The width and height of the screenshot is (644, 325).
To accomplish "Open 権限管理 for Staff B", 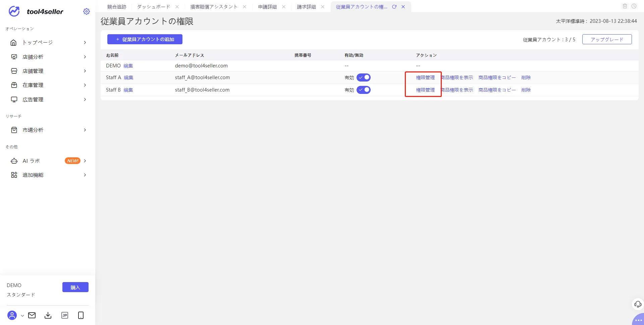I will click(x=425, y=90).
